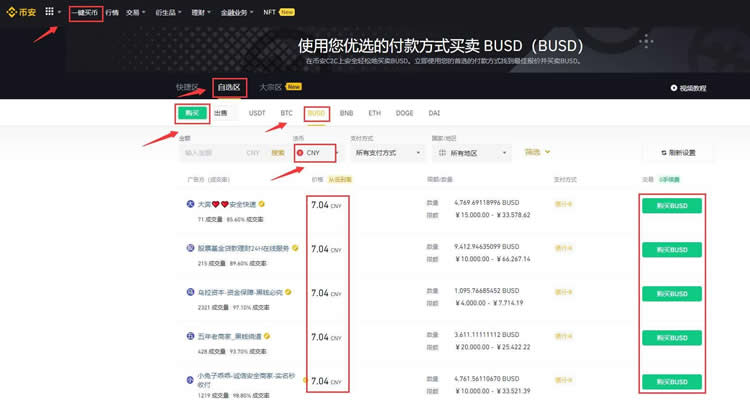This screenshot has width=750, height=403.
Task: Open the 所有地区 region dropdown
Action: point(472,153)
